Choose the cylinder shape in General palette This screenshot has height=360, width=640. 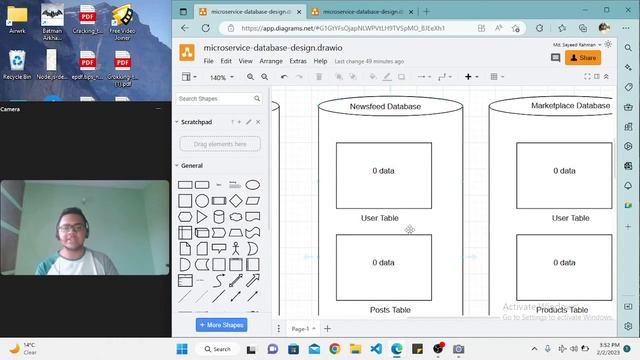[x=219, y=217]
